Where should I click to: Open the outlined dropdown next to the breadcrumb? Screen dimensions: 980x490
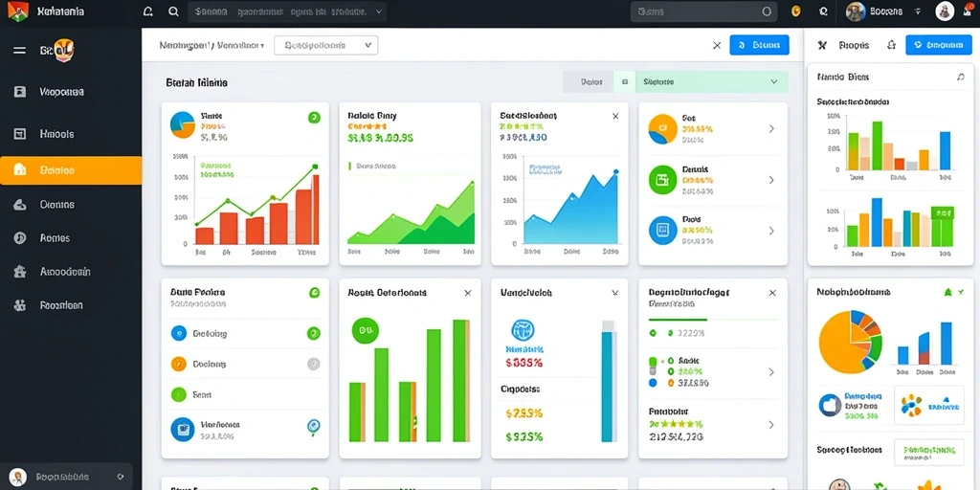325,45
